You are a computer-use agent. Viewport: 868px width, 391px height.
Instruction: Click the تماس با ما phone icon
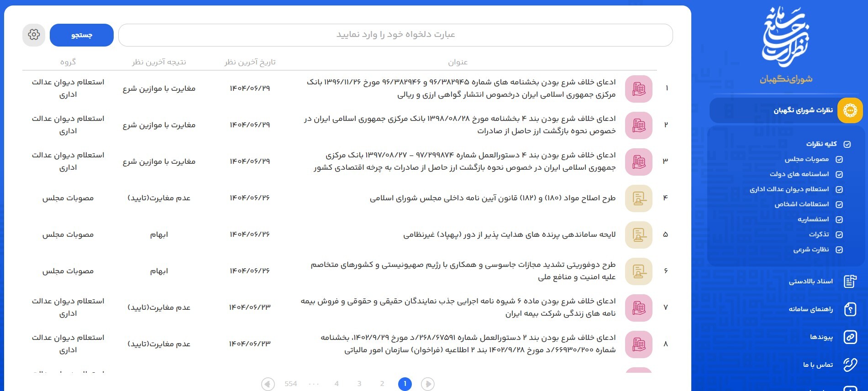[850, 365]
